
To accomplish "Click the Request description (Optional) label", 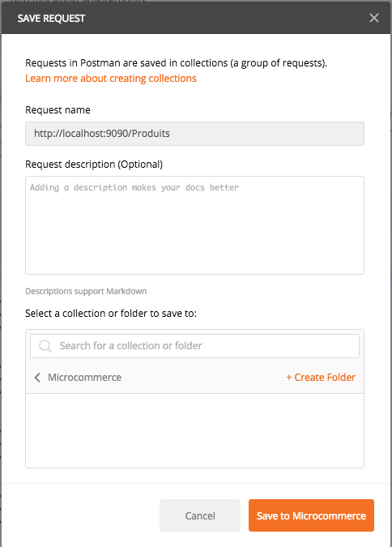I will (x=94, y=164).
